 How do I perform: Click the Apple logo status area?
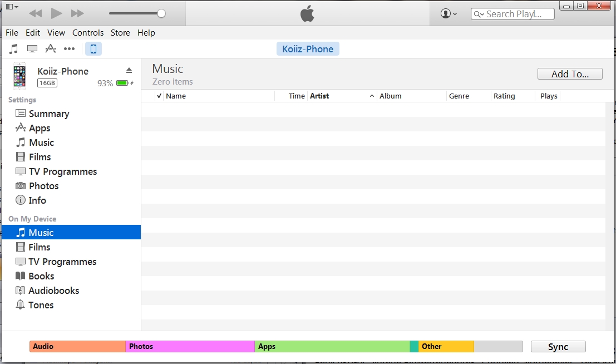pyautogui.click(x=307, y=14)
